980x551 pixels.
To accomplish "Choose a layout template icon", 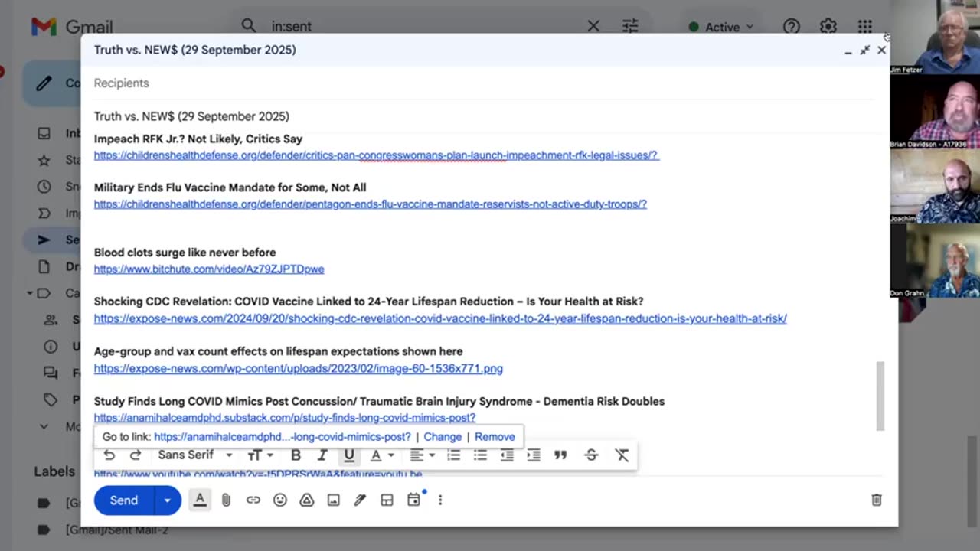I will (x=387, y=500).
